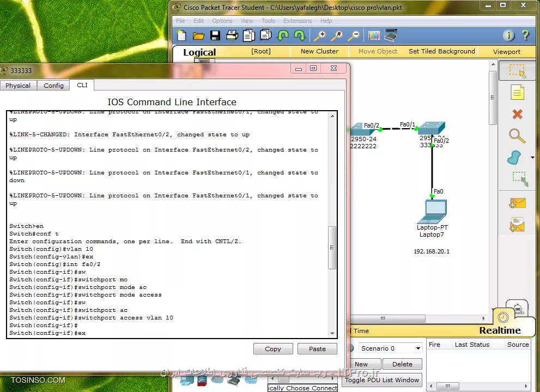
Task: Click the New scenario button
Action: [365, 364]
